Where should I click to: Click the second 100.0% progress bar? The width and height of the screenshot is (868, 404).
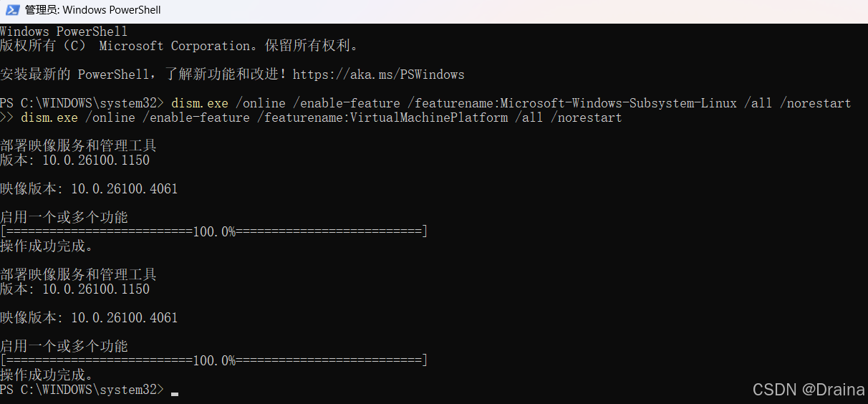tap(213, 360)
